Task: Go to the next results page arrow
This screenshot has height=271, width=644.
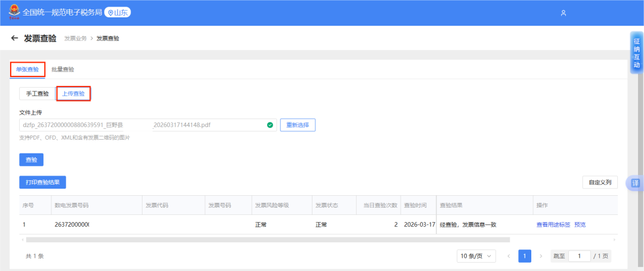Action: (x=541, y=256)
